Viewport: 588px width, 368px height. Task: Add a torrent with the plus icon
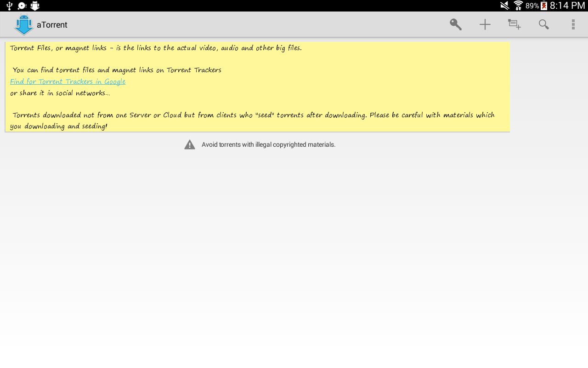coord(485,24)
